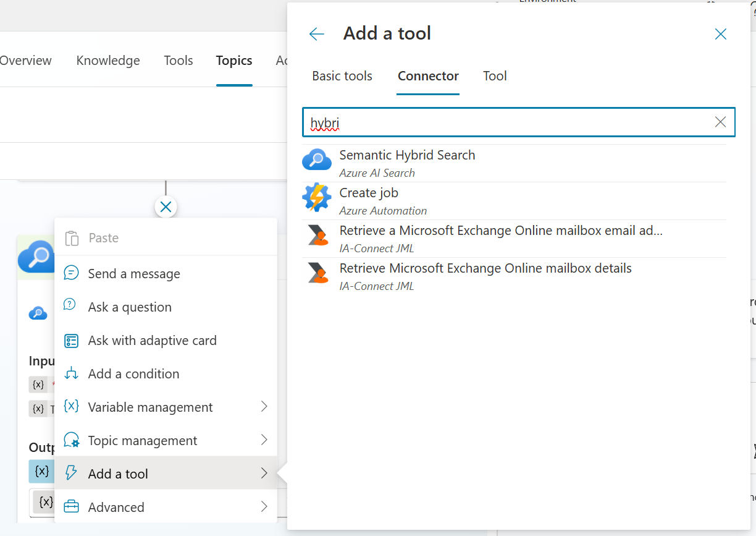Click the small Azure search icon in node card
This screenshot has width=756, height=536.
[38, 313]
